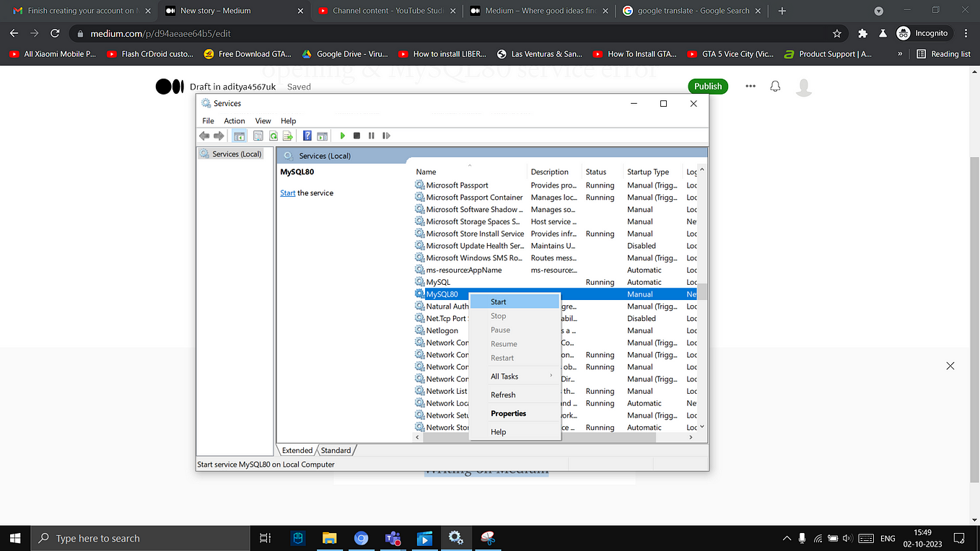
Task: Click the Forward arrow in Services toolbar
Action: pos(219,136)
